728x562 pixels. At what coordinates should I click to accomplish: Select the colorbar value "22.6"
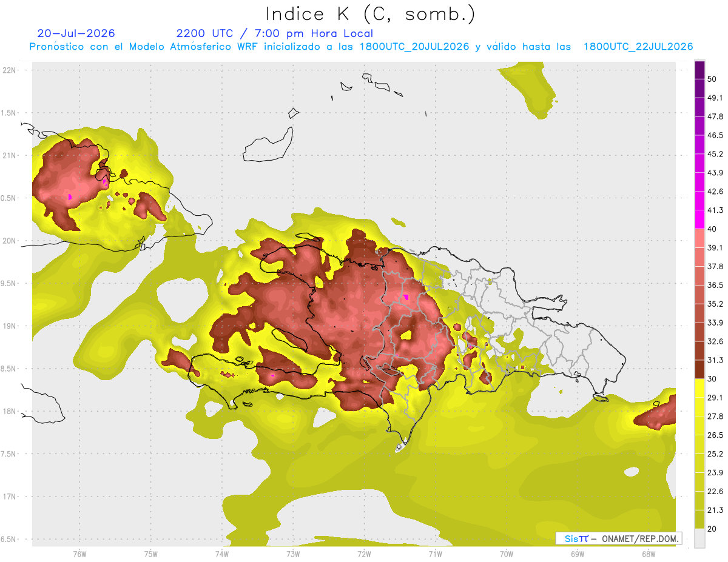pos(715,491)
